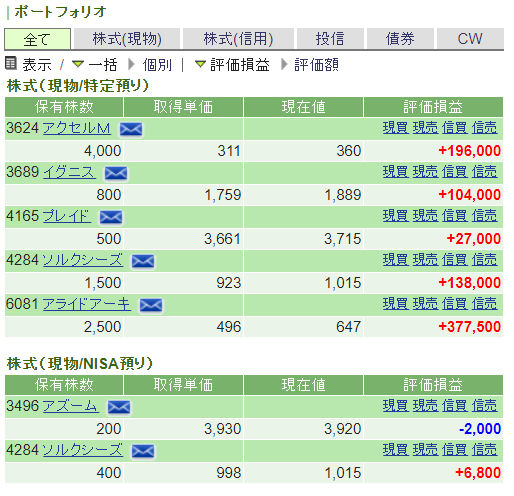514x496 pixels.
Task: Click 現買 for 3496 アズーム
Action: pyautogui.click(x=396, y=406)
